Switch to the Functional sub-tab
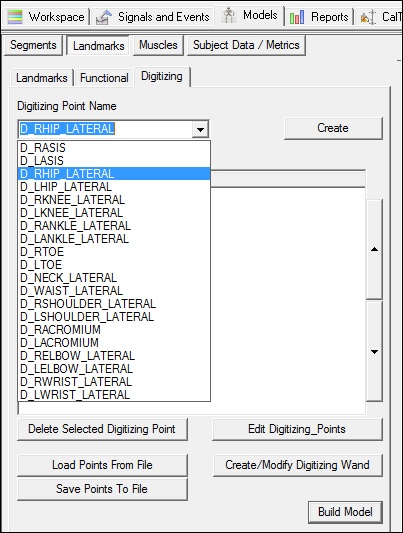403x533 pixels. click(x=104, y=78)
